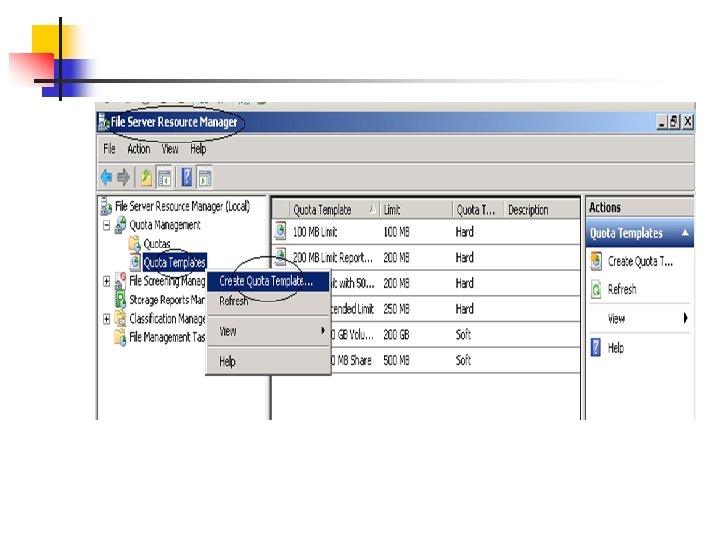Open the Action menu
The height and width of the screenshot is (540, 720).
click(x=139, y=149)
